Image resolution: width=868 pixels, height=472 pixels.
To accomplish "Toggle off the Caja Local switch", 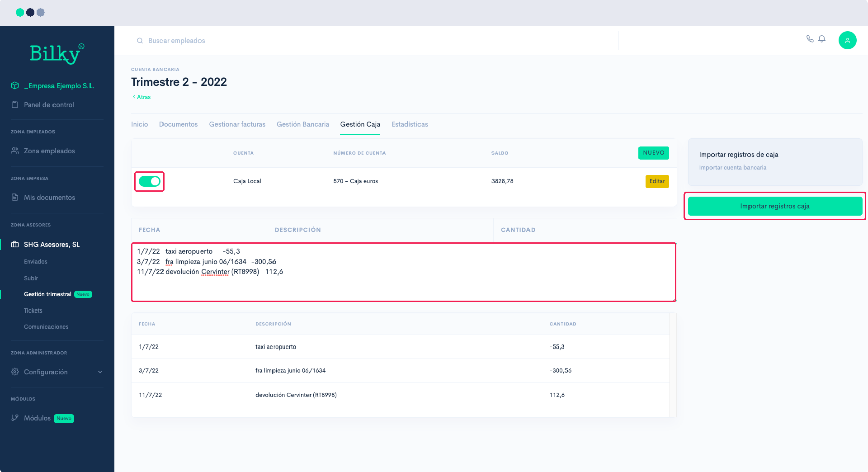I will tap(149, 181).
